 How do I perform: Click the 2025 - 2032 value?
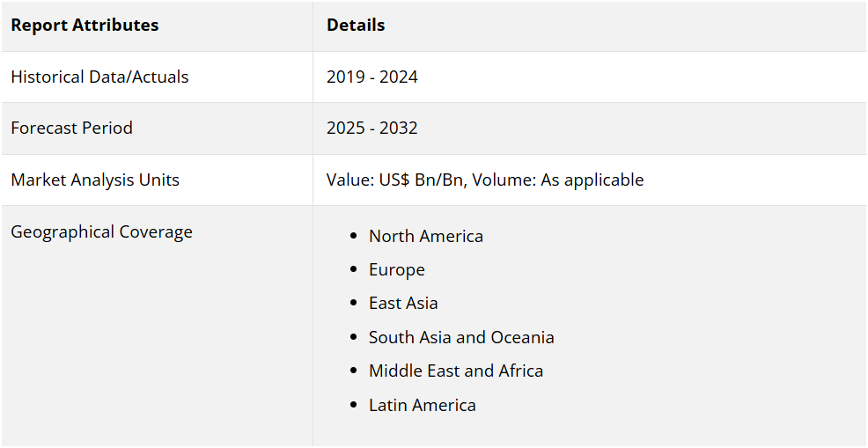(372, 128)
